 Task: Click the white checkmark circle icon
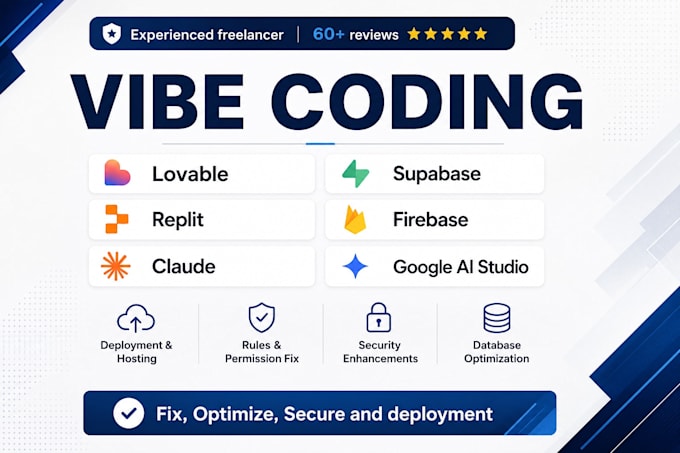(x=128, y=413)
